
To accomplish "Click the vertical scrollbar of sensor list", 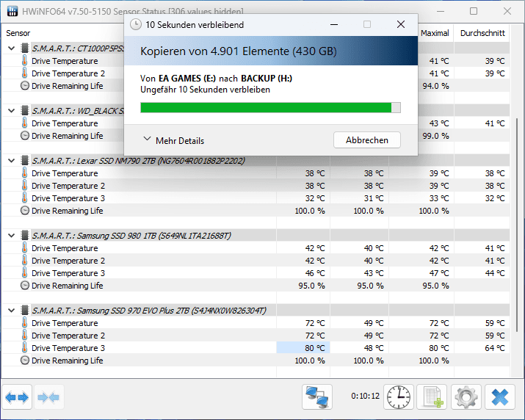I will 517,225.
